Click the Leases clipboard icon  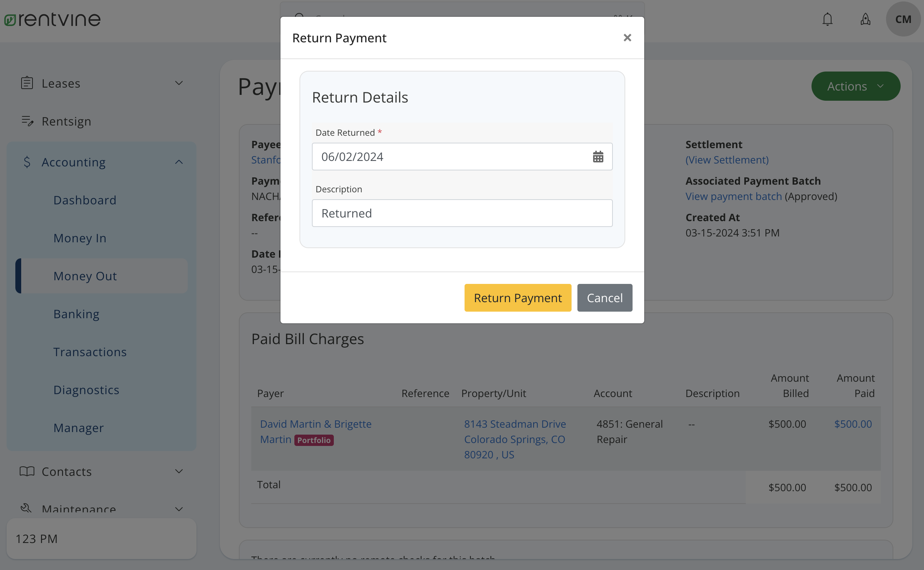[27, 82]
